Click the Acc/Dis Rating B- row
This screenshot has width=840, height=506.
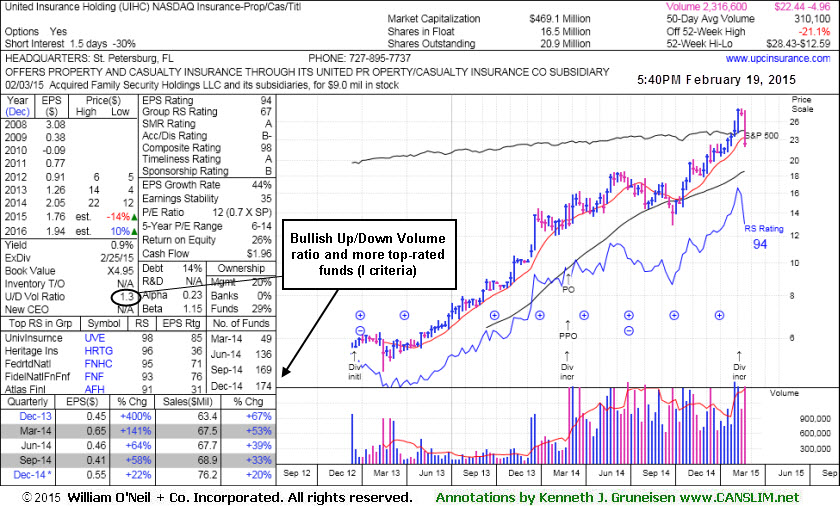207,136
